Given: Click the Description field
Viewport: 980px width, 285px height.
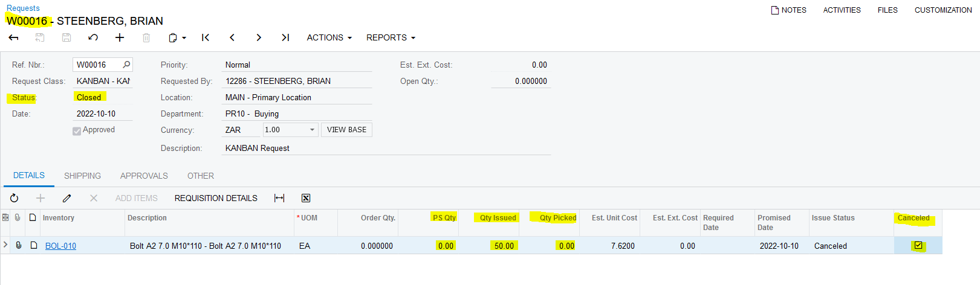Looking at the screenshot, I should (x=296, y=148).
